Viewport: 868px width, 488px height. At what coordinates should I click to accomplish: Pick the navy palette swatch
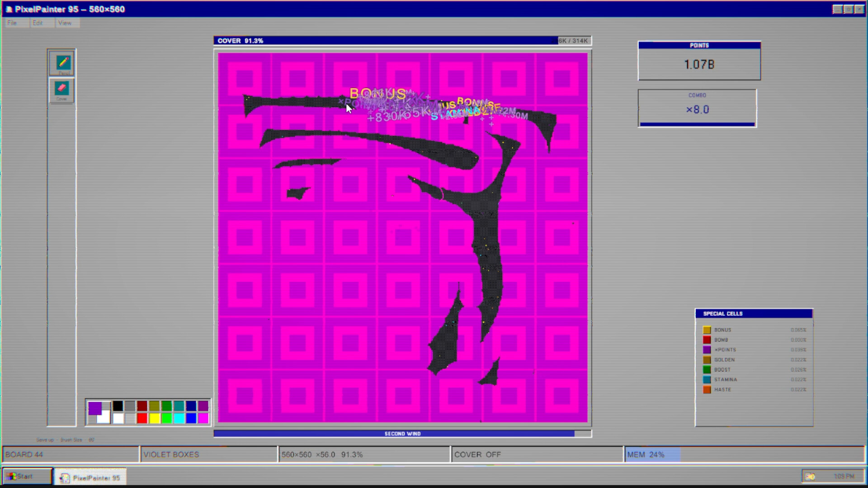point(191,406)
